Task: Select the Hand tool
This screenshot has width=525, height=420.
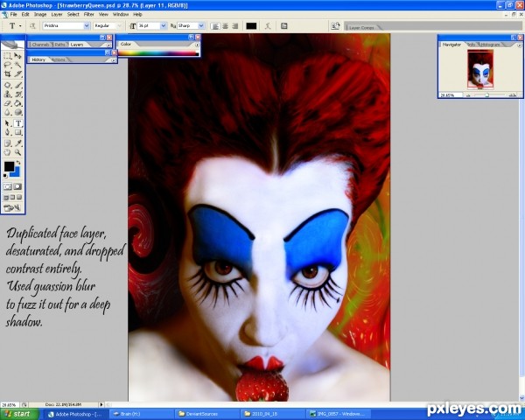Action: click(x=8, y=153)
